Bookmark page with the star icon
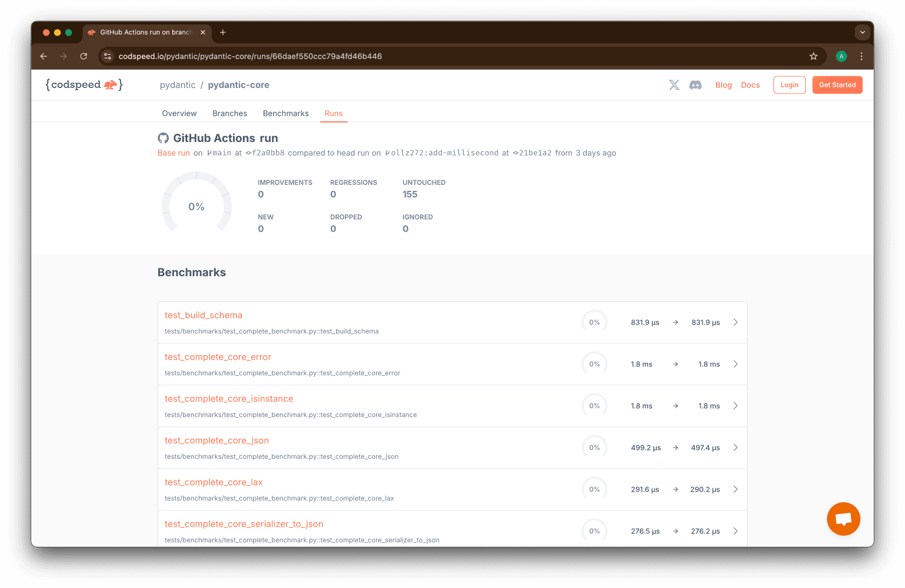 click(x=813, y=56)
